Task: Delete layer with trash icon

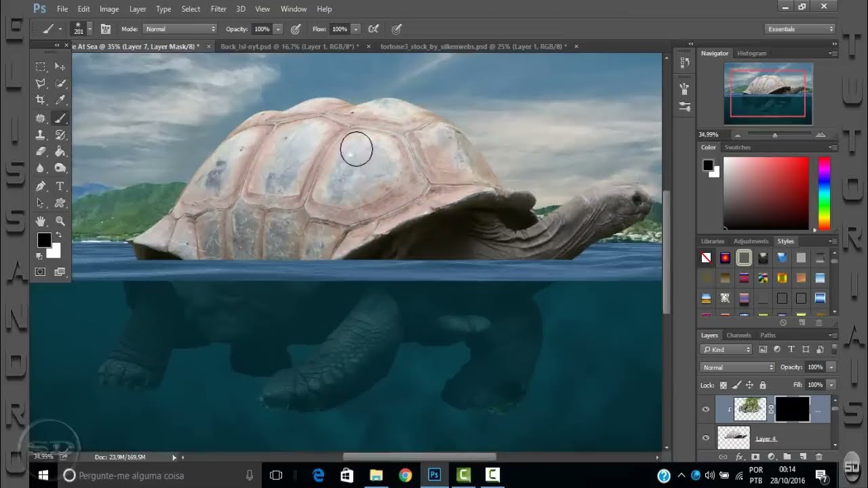Action: (818, 457)
